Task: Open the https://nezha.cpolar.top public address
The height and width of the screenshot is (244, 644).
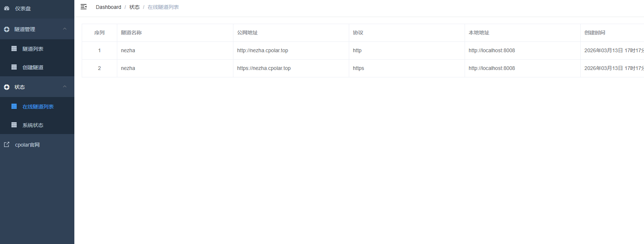Action: coord(264,68)
